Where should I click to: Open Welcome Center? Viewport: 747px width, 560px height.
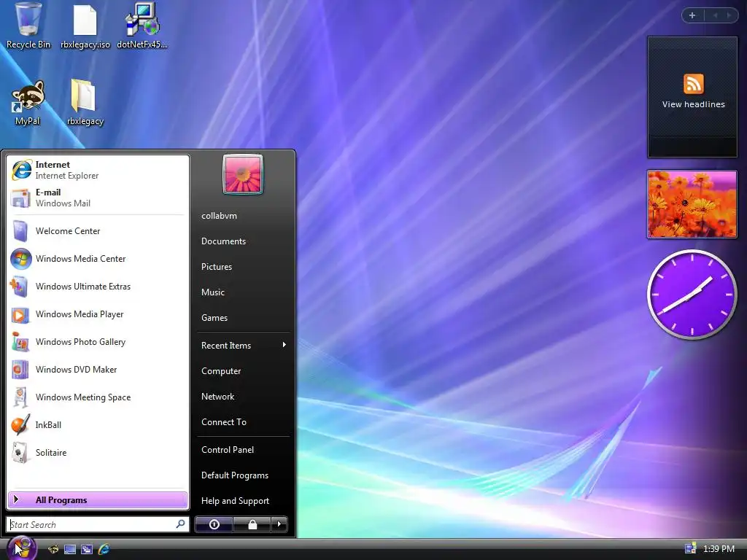click(x=98, y=231)
